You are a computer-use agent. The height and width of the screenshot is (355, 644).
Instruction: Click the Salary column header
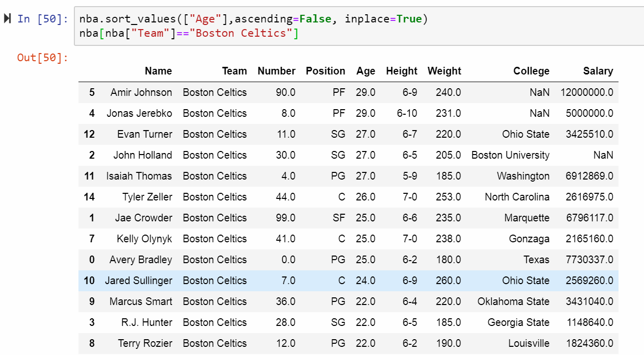coord(598,71)
